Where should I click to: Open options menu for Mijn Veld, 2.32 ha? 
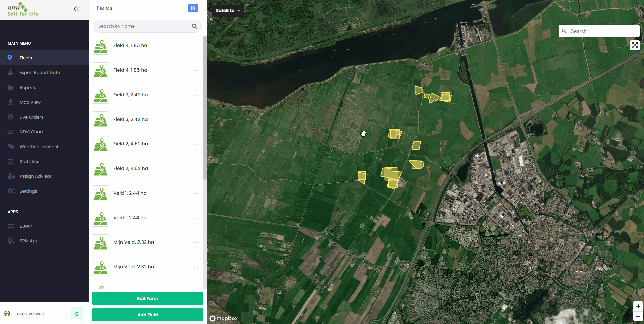(196, 242)
